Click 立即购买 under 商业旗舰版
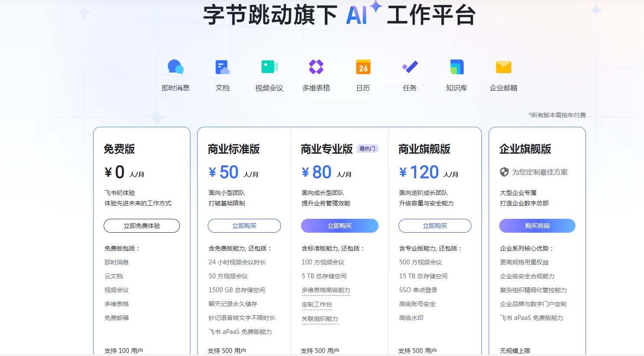Image resolution: width=644 pixels, height=356 pixels. coord(435,226)
